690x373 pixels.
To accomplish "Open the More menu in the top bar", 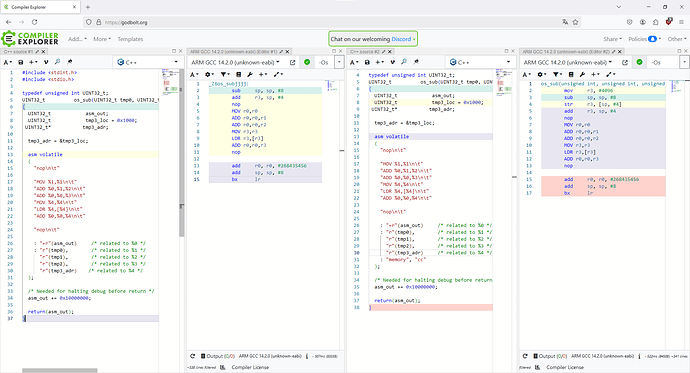I will (102, 39).
